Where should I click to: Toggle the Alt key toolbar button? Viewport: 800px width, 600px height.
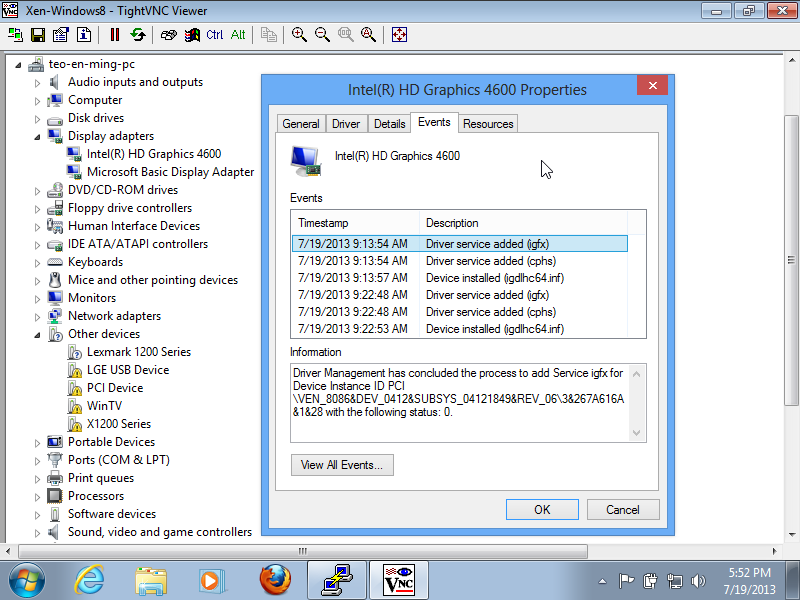click(238, 35)
